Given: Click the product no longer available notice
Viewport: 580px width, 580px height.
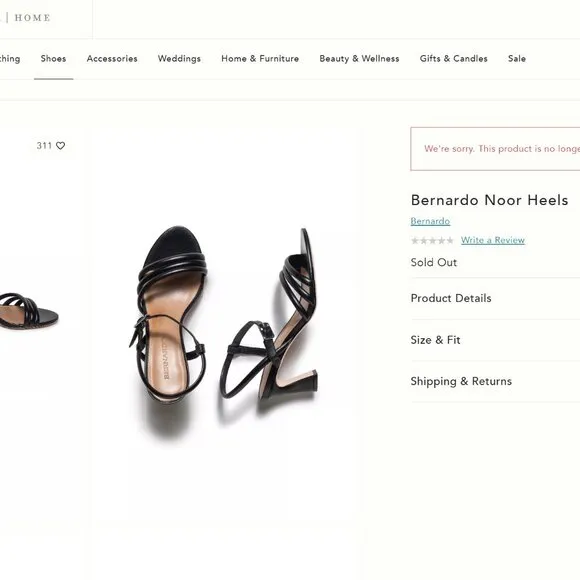Looking at the screenshot, I should tap(495, 149).
